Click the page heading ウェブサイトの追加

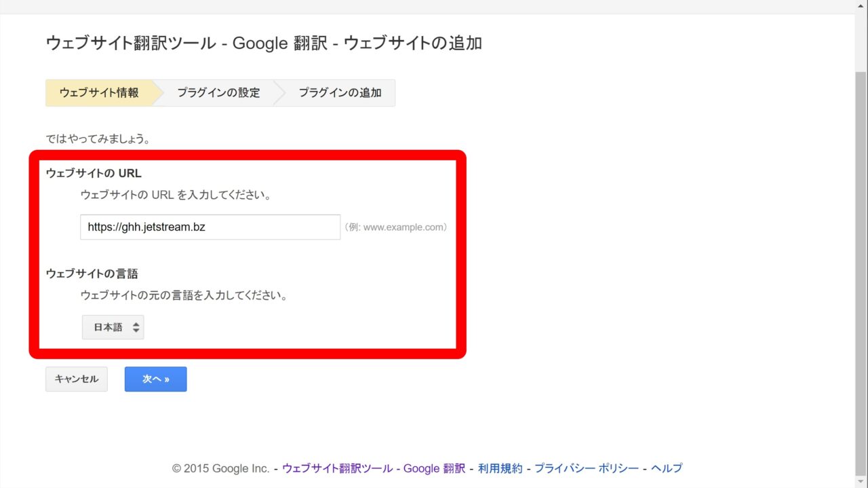tap(412, 43)
